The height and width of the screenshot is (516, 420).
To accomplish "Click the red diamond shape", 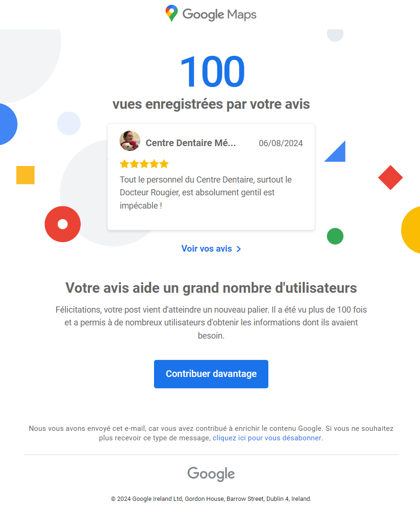I will click(x=390, y=178).
